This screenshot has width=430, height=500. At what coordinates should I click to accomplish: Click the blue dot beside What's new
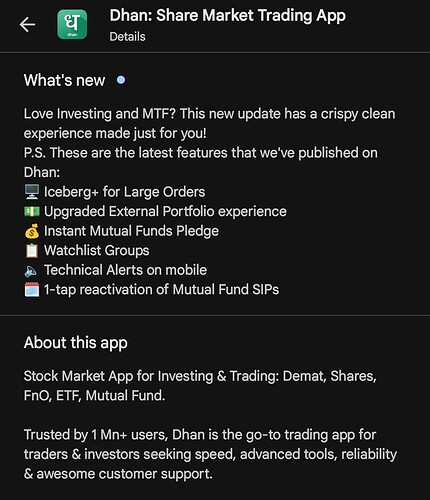click(x=121, y=80)
